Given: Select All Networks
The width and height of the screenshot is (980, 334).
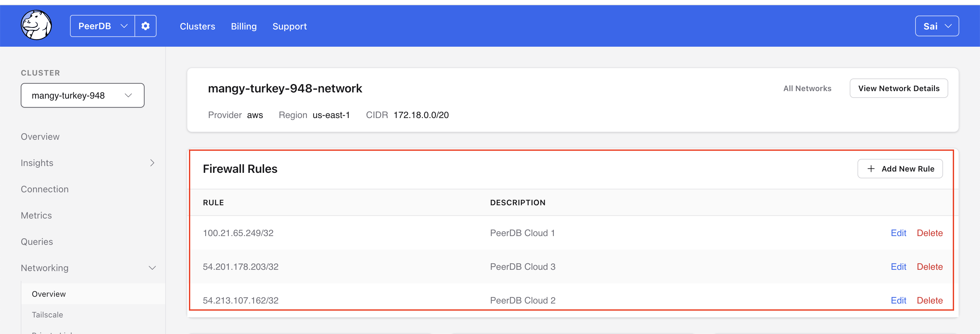Looking at the screenshot, I should 807,88.
